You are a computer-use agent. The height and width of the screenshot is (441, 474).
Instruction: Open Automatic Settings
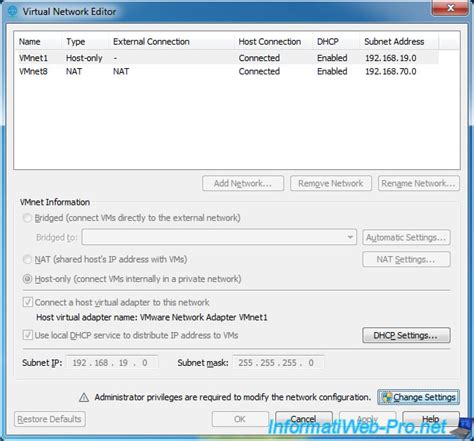pyautogui.click(x=406, y=237)
